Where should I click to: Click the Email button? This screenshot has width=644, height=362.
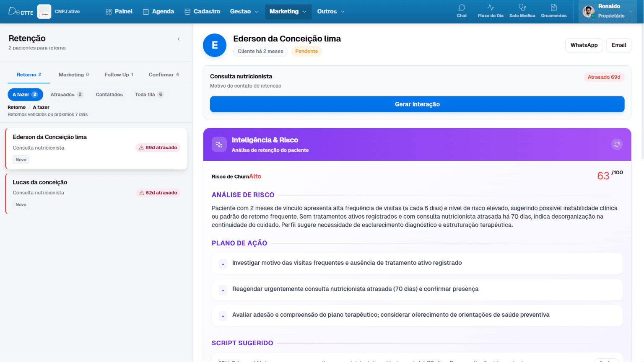[x=619, y=45]
